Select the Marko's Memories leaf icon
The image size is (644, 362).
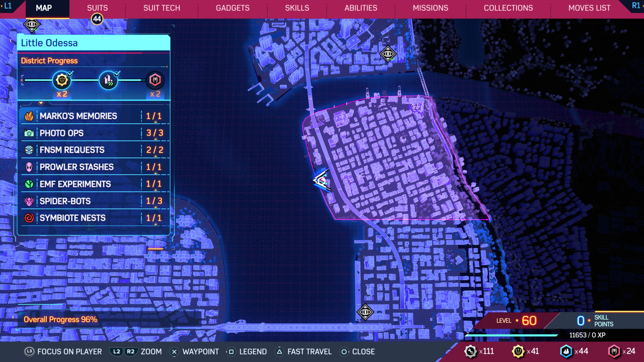[30, 116]
